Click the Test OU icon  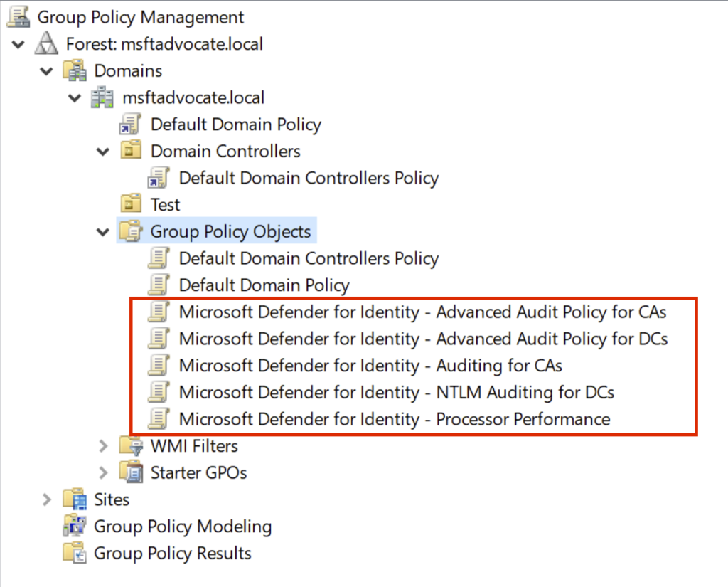click(x=131, y=205)
